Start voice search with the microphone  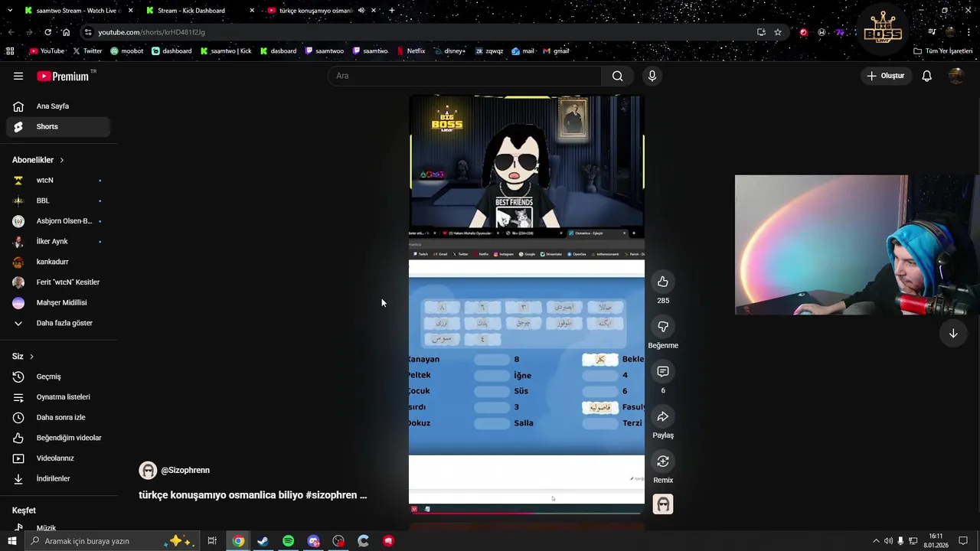(x=652, y=76)
